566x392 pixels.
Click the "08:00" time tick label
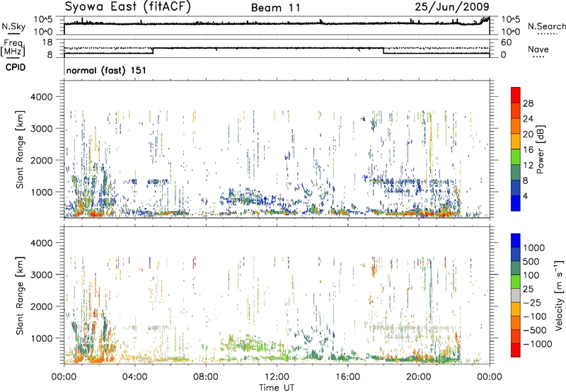click(206, 377)
